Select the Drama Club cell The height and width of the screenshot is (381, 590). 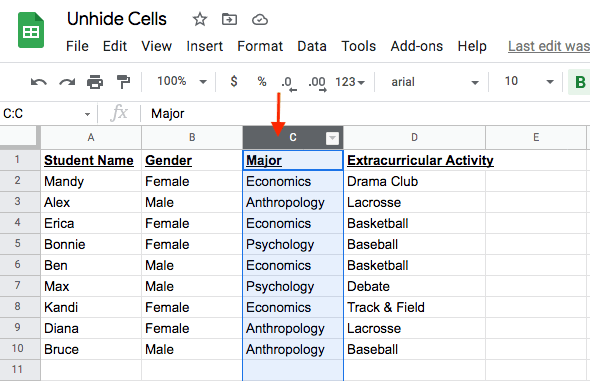click(414, 181)
